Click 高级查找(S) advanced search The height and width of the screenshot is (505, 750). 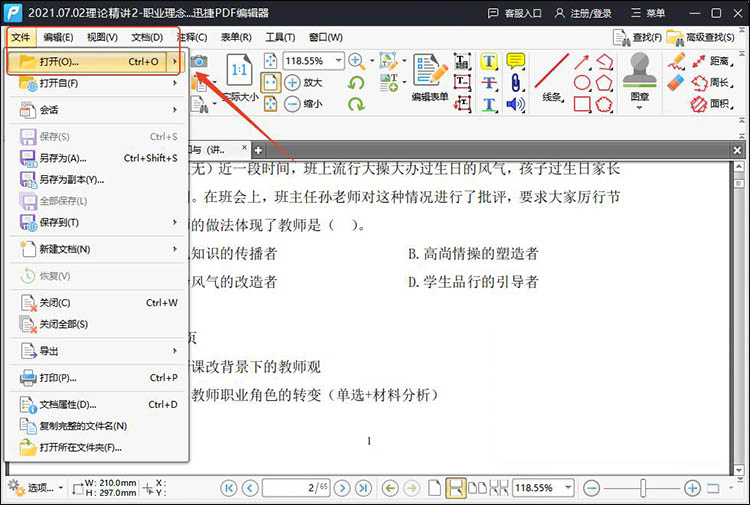click(x=701, y=37)
